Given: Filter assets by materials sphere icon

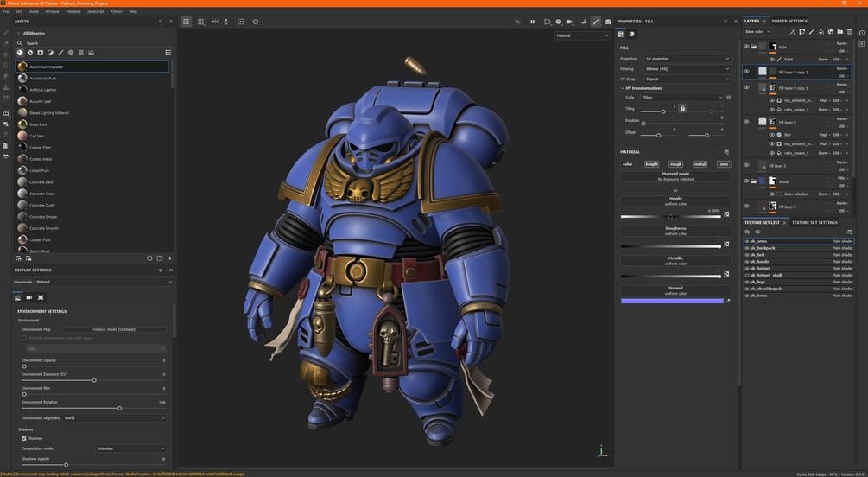Looking at the screenshot, I should (20, 53).
